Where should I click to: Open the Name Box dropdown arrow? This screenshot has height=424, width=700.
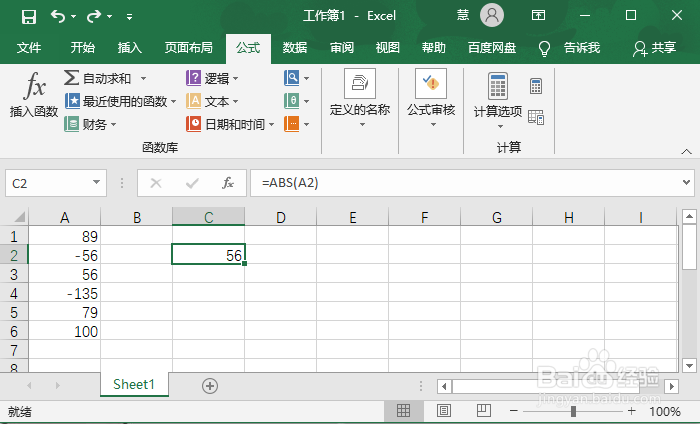(96, 182)
